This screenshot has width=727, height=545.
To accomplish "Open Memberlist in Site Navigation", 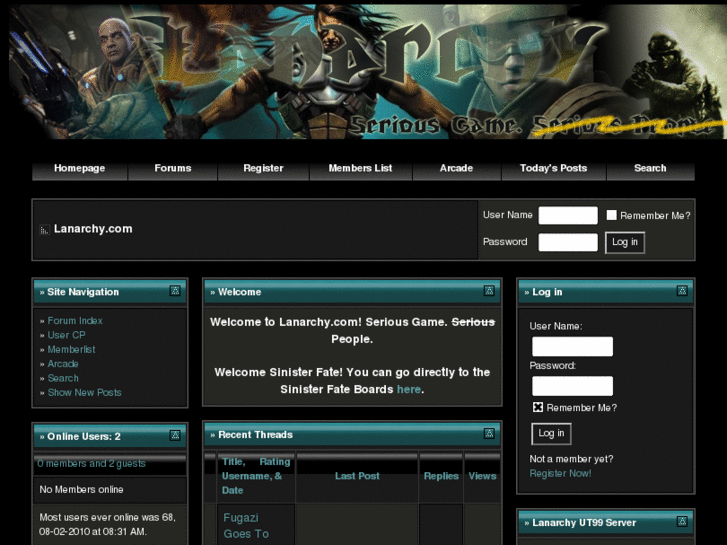I will (71, 349).
